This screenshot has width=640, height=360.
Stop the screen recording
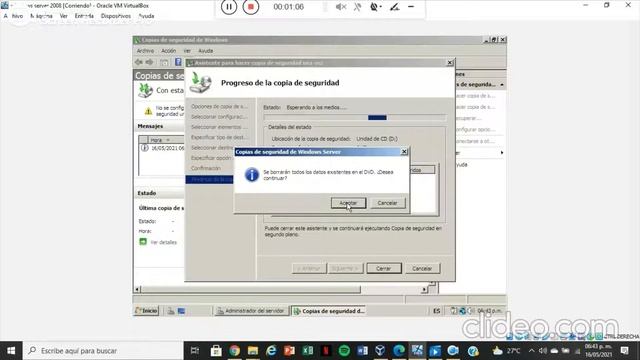point(251,7)
